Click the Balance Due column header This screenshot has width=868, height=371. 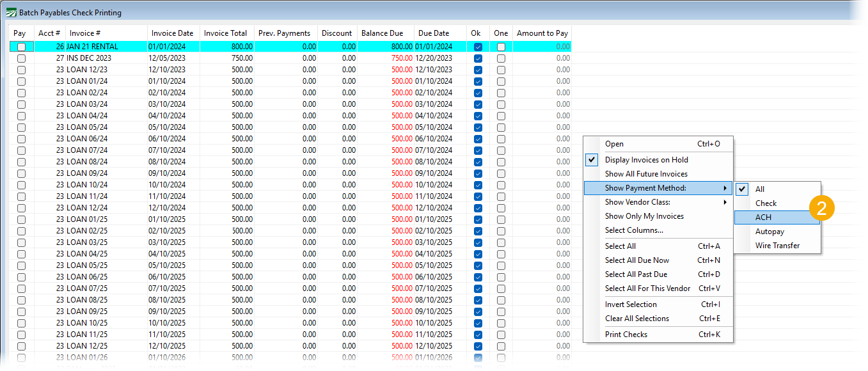click(x=382, y=33)
